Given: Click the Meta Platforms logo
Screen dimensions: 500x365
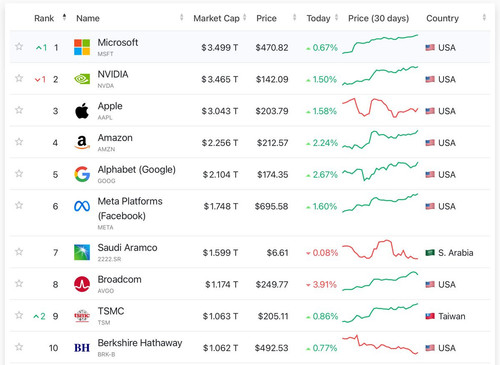Looking at the screenshot, I should 82,206.
